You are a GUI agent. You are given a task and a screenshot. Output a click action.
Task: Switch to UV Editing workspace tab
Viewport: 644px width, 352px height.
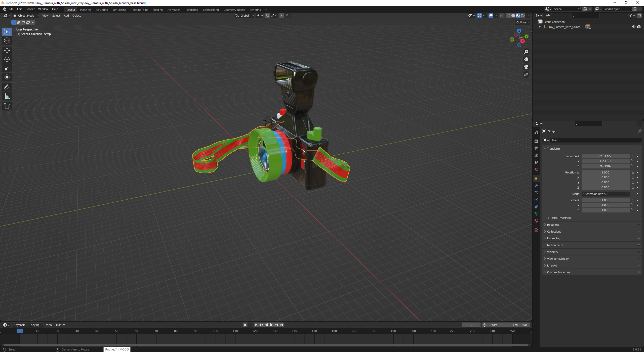[x=119, y=10]
